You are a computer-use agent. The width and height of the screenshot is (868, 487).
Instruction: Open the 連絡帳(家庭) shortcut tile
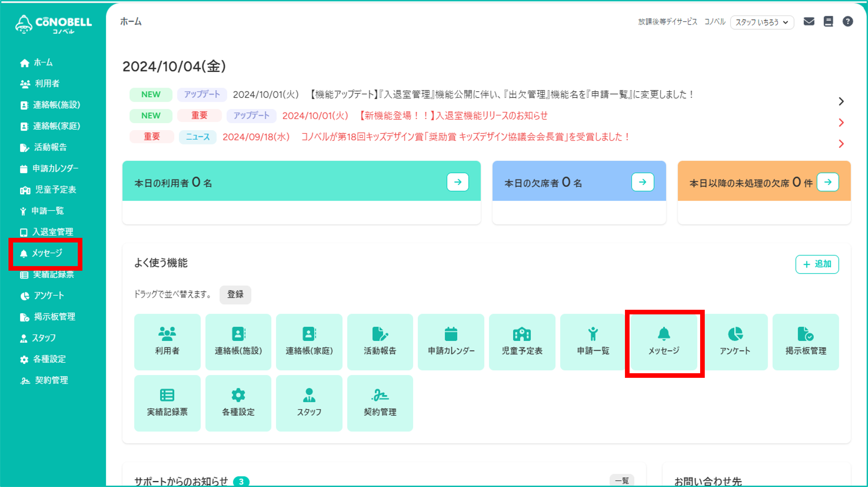(309, 342)
